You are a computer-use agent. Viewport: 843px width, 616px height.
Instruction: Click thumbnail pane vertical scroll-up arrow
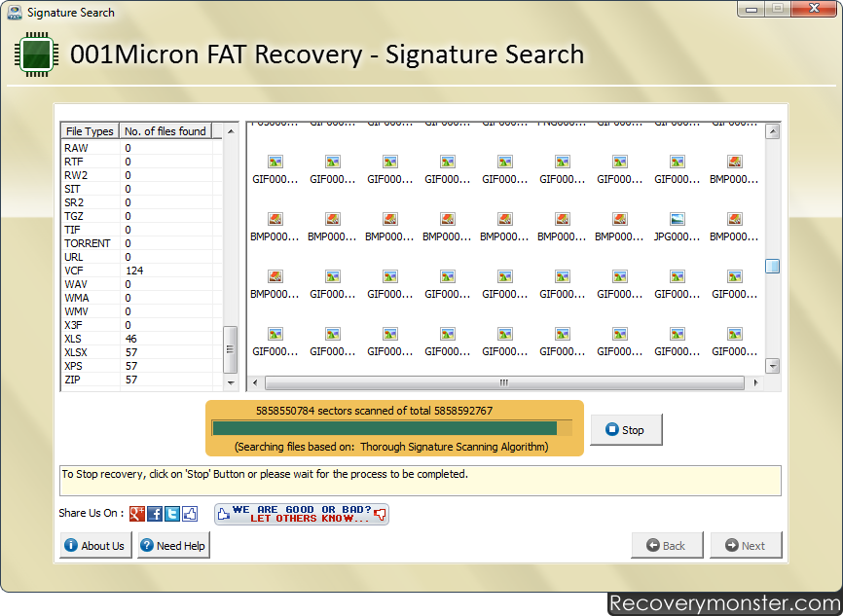coord(773,131)
